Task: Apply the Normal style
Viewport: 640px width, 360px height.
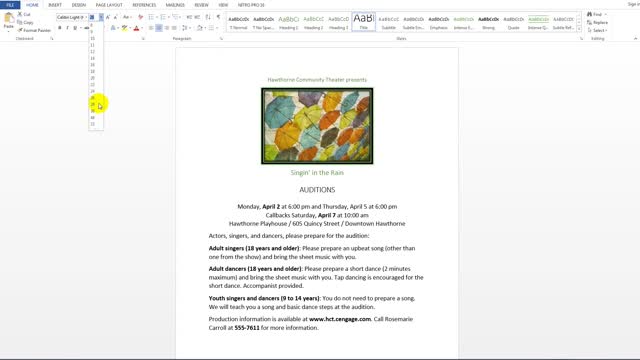Action: [239, 22]
